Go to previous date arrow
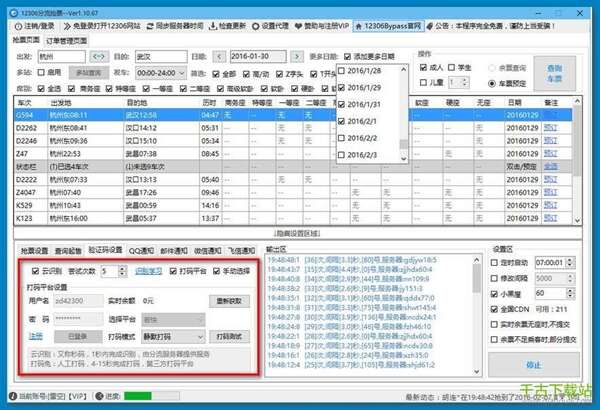 (219, 57)
